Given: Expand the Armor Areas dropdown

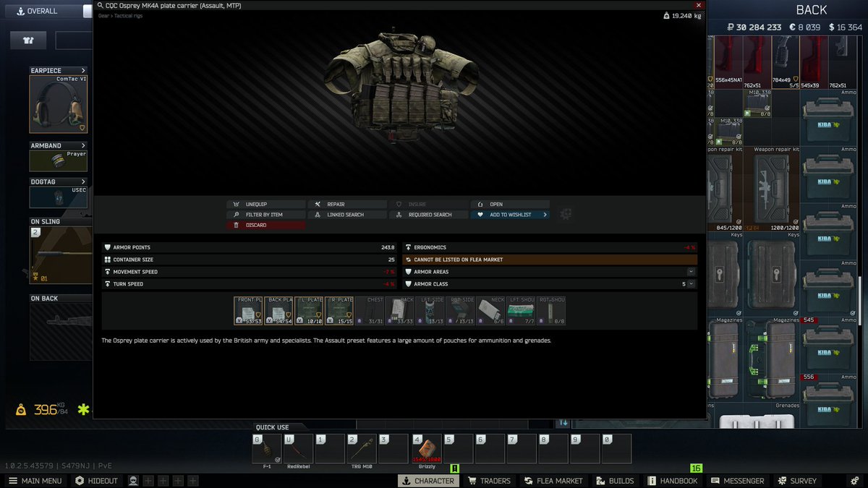Looking at the screenshot, I should [692, 272].
